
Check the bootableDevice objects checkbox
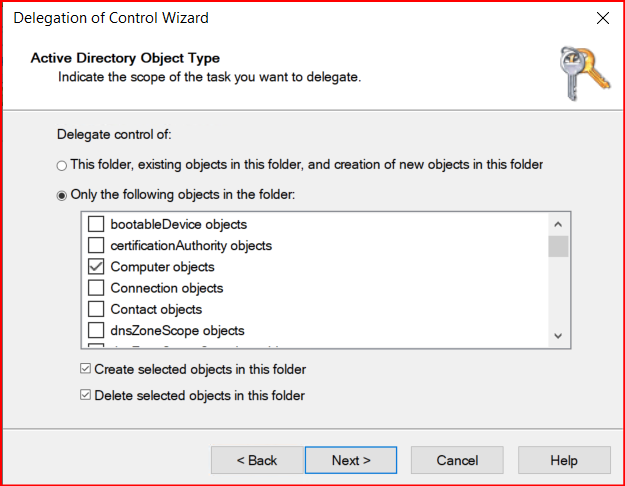96,224
